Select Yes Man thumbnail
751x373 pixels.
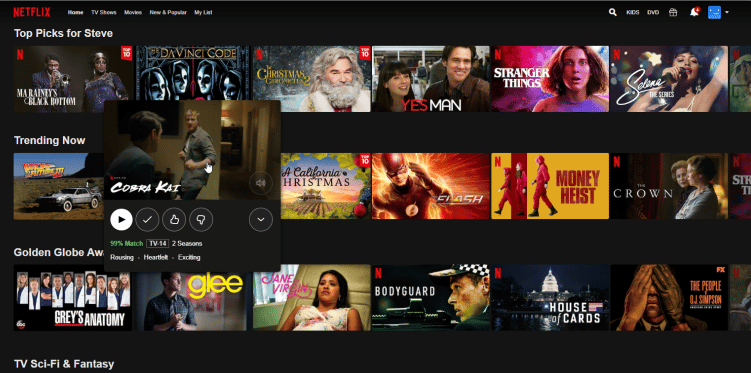[x=431, y=79]
